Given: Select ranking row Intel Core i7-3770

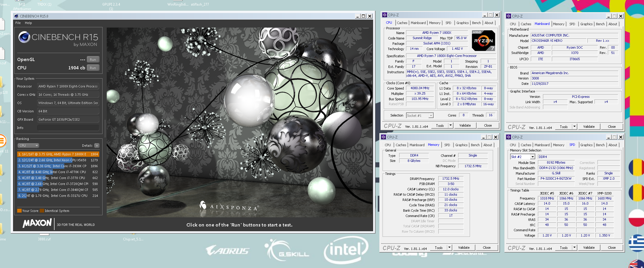Looking at the screenshot, I should click(58, 178).
